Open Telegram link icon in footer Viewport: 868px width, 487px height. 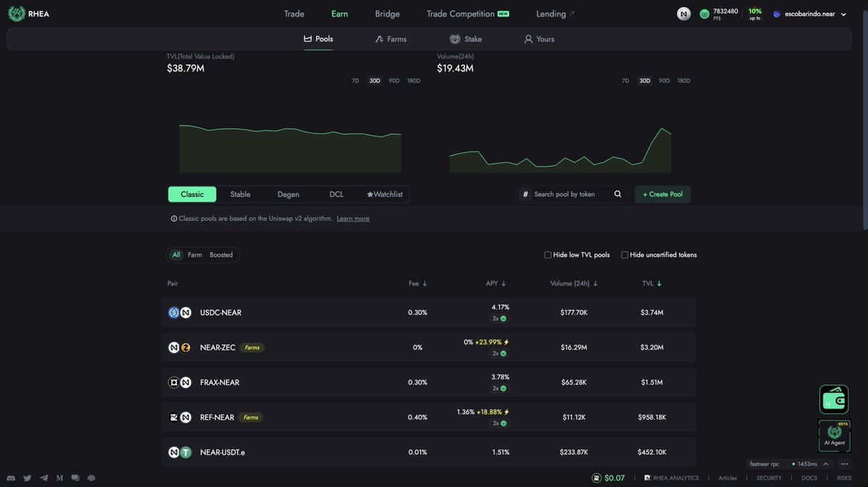[x=43, y=478]
